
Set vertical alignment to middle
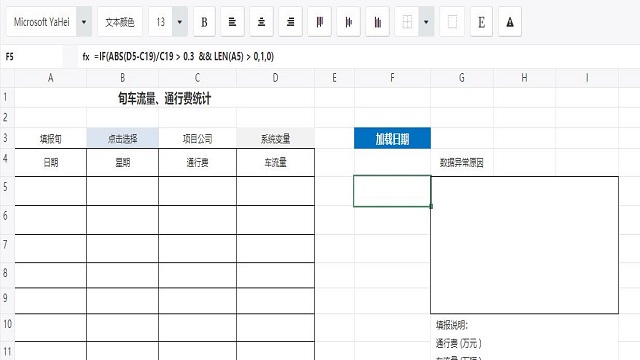(349, 22)
